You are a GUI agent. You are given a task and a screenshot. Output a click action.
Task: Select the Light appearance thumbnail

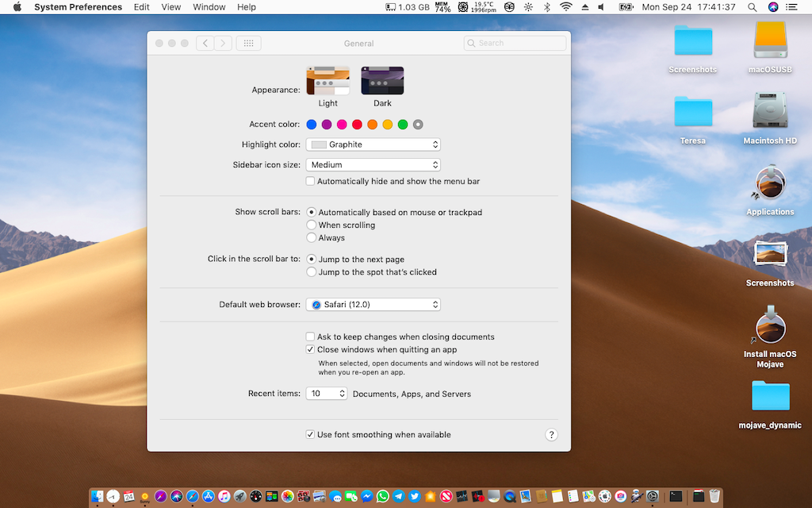coord(327,81)
